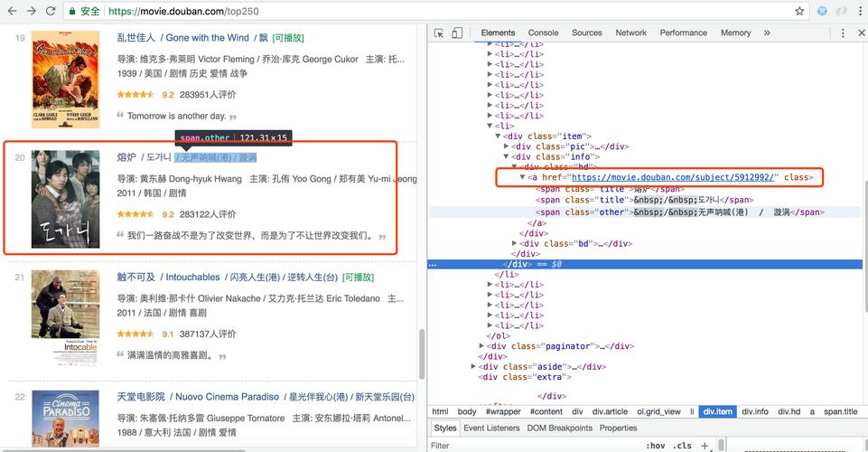Add a new style rule with the plus icon
This screenshot has width=868, height=452.
pyautogui.click(x=705, y=446)
